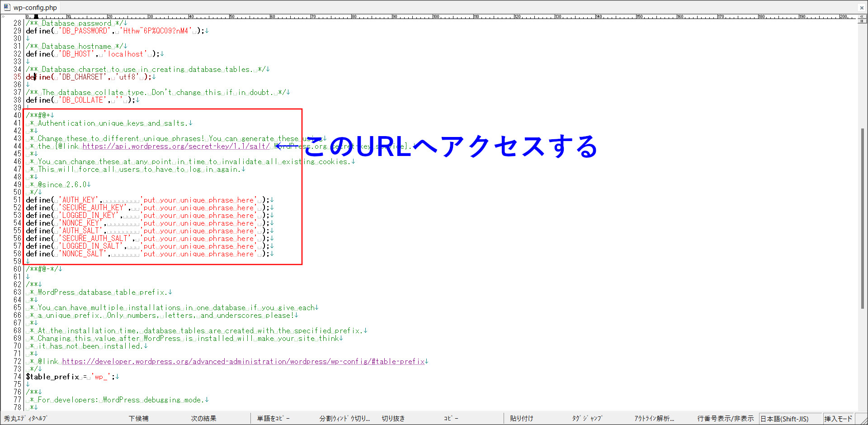
Task: Click the double-chevron button right of ruler
Action: point(862,16)
